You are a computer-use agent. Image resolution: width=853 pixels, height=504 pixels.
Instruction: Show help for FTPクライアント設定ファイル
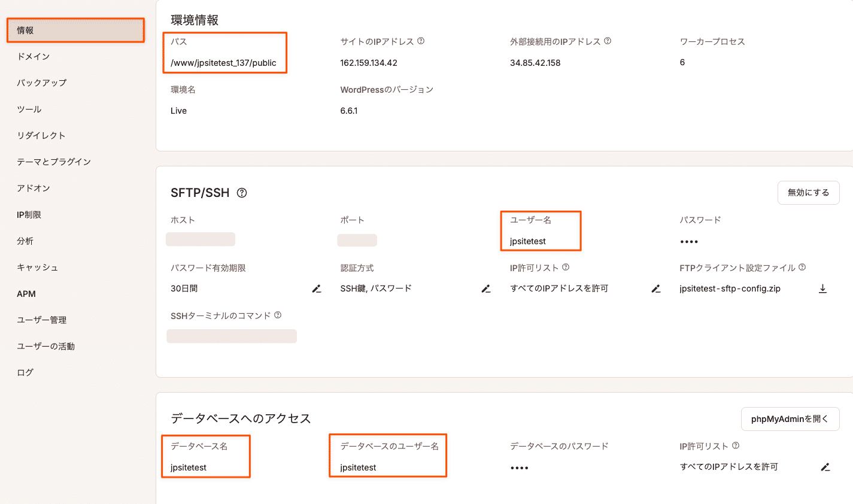pos(802,268)
